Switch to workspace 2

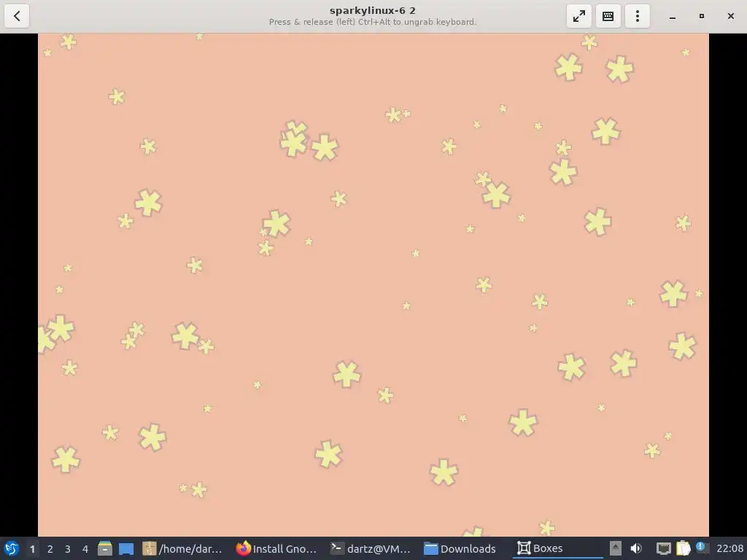pos(50,549)
